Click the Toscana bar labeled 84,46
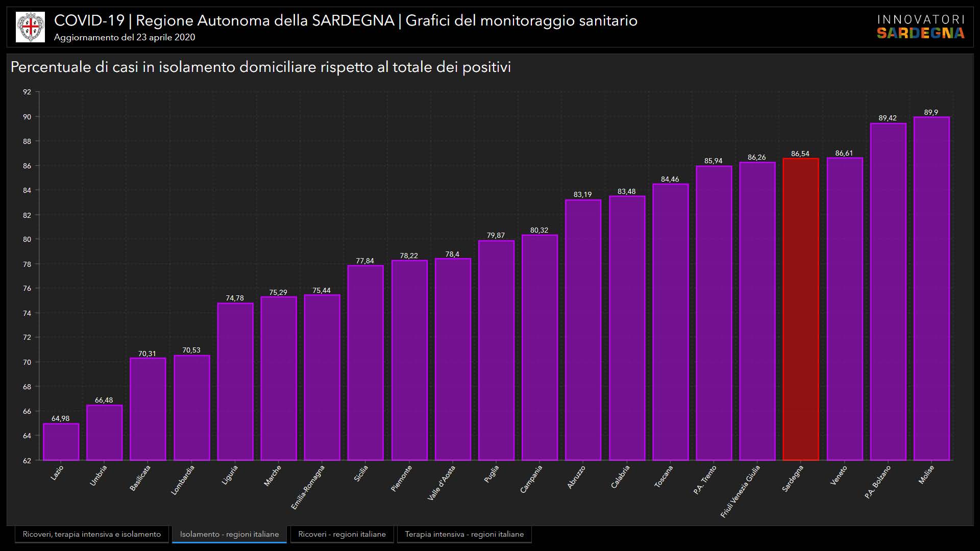Viewport: 980px width, 551px height. pyautogui.click(x=670, y=322)
